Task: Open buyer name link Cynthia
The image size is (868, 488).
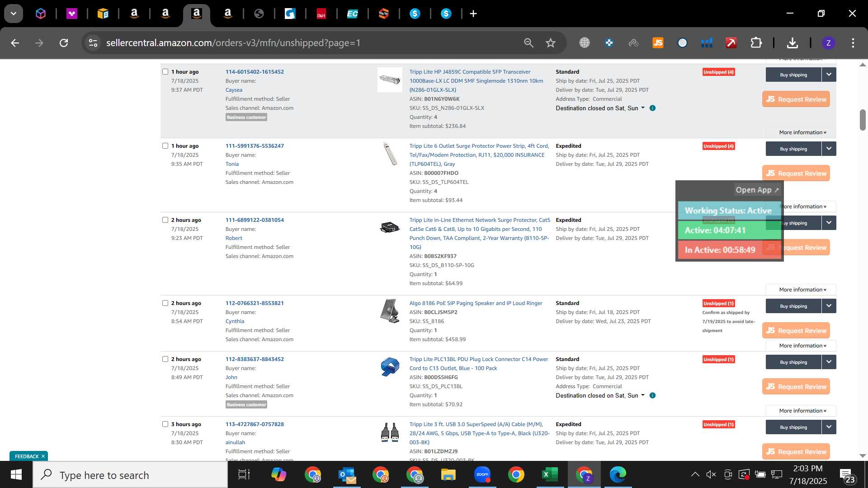Action: point(235,321)
